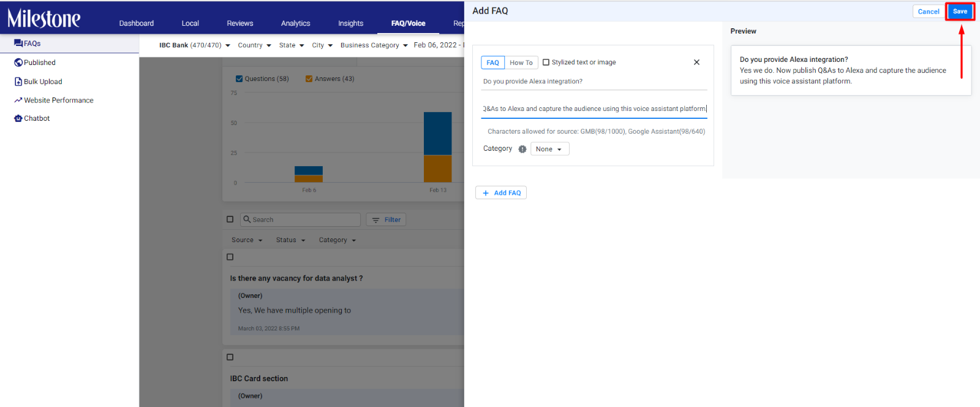
Task: Click the Feb 06, 2022 date range
Action: pyautogui.click(x=439, y=45)
